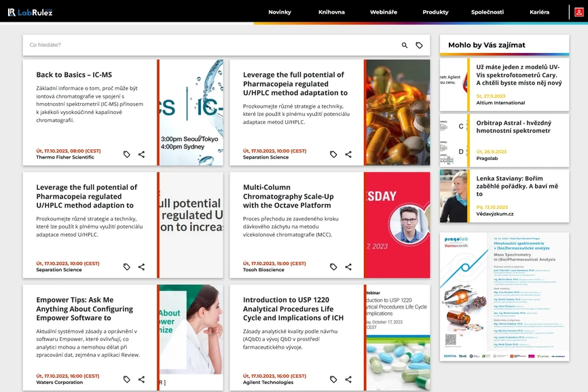Screen dimensions: 588x392
Task: Click the user account icon
Action: tap(578, 12)
